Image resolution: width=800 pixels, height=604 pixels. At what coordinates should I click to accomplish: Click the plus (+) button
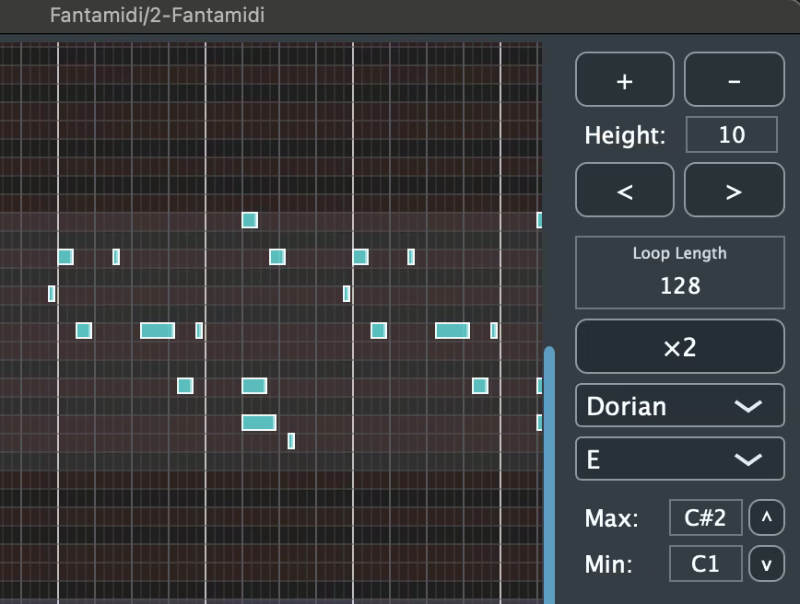coord(625,80)
